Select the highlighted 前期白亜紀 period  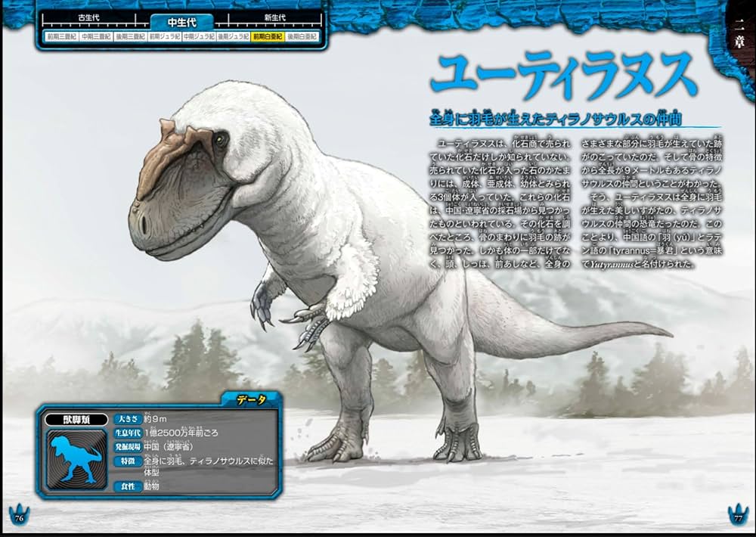point(268,36)
